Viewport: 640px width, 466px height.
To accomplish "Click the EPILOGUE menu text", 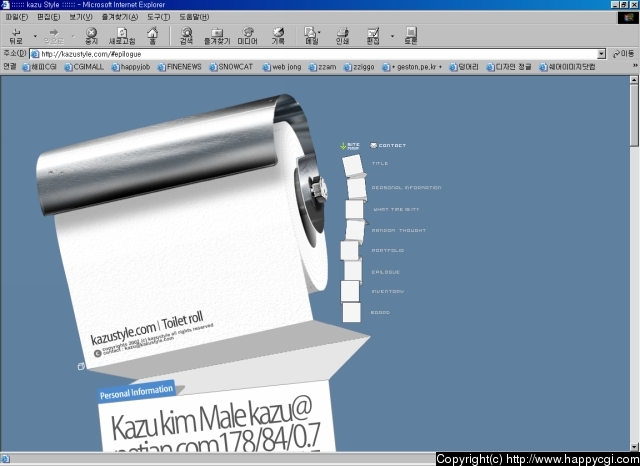I will pos(386,272).
